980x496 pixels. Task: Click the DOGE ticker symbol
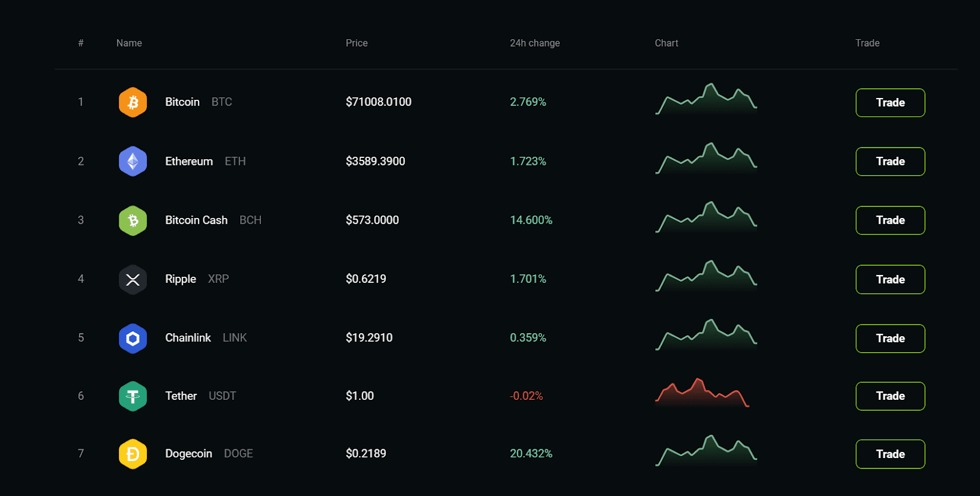(238, 453)
